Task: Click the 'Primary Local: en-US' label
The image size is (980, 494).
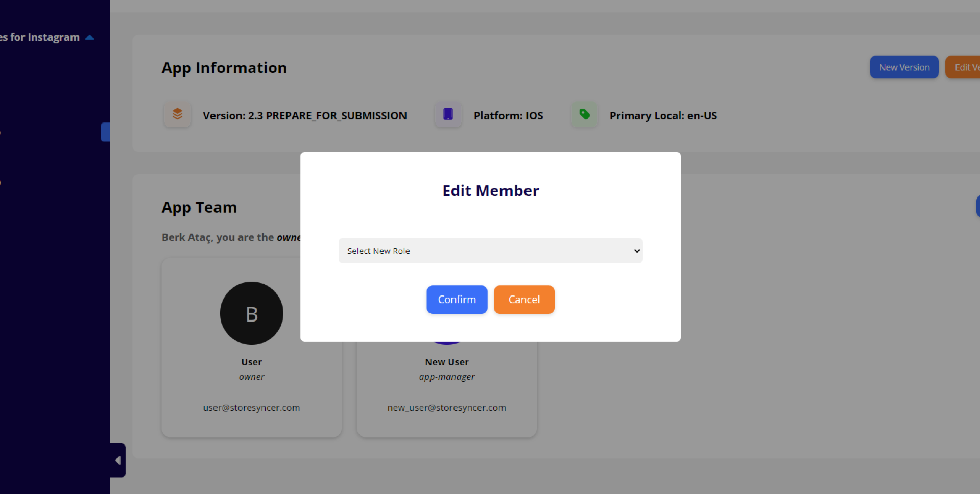Action: coord(663,116)
